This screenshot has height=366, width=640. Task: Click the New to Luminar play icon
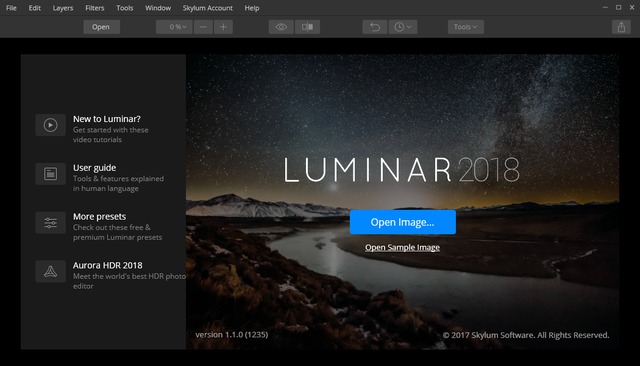pyautogui.click(x=50, y=125)
